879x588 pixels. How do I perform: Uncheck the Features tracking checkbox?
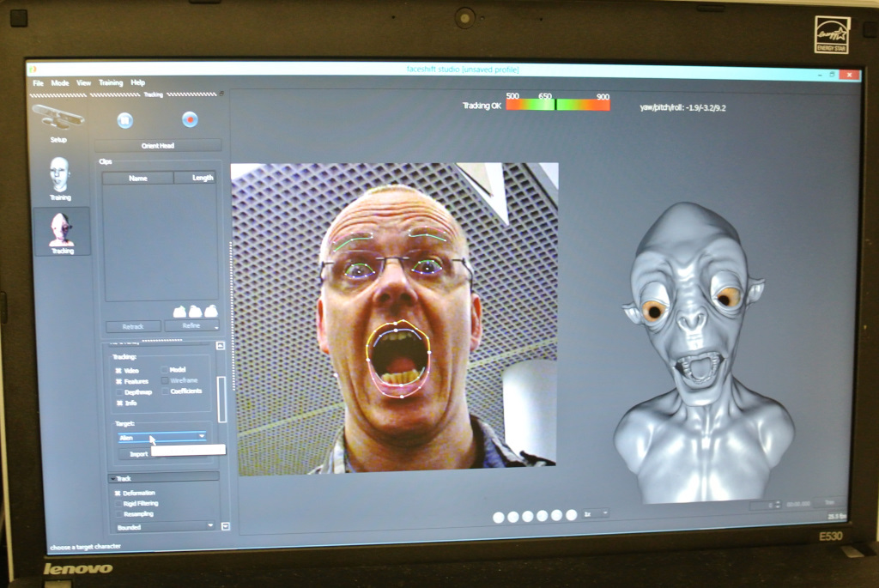tap(118, 381)
